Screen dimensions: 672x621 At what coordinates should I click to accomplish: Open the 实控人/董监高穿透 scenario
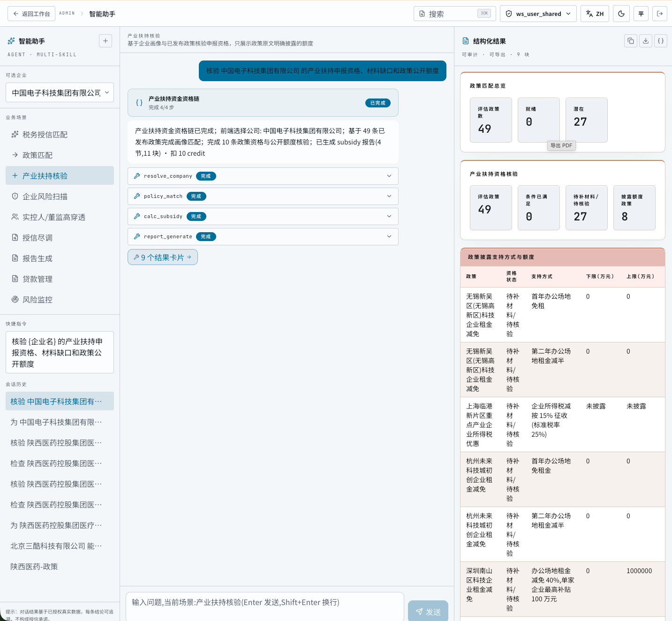pyautogui.click(x=60, y=217)
